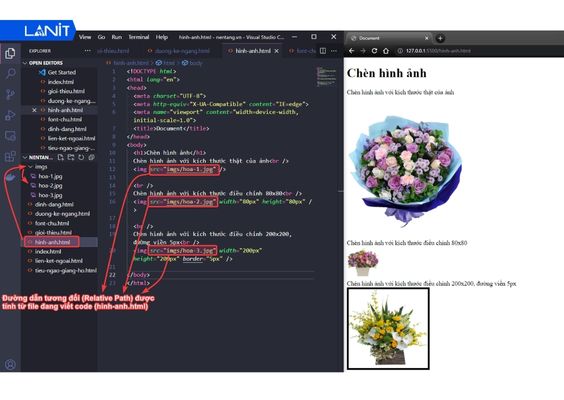Click the body breadcrumb item
This screenshot has height=400, width=564.
point(192,63)
